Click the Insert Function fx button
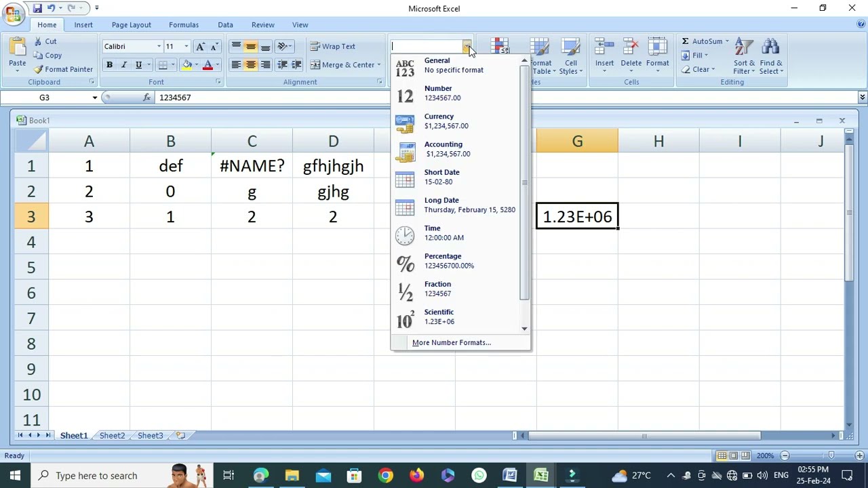Image resolution: width=868 pixels, height=488 pixels. coord(146,98)
